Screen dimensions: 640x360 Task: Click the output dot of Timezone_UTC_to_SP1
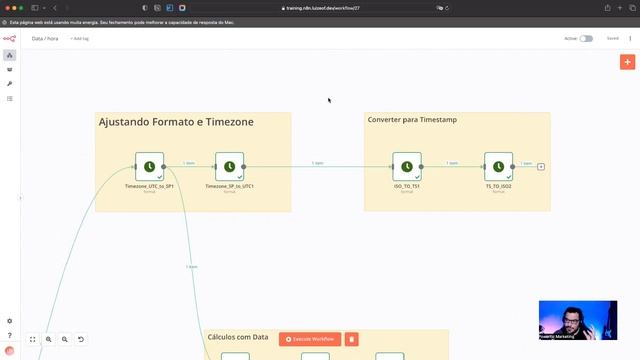pyautogui.click(x=164, y=167)
